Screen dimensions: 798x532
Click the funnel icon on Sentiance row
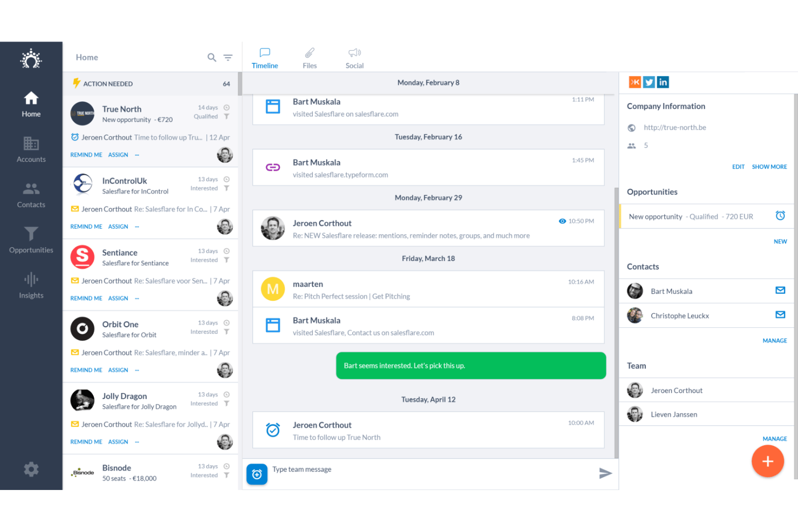click(226, 260)
